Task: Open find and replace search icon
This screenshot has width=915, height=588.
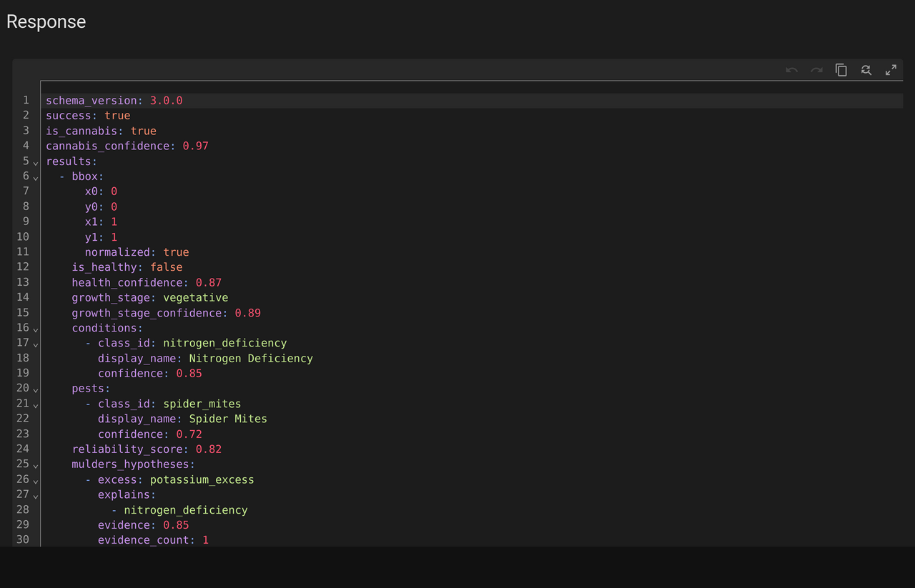Action: point(866,70)
